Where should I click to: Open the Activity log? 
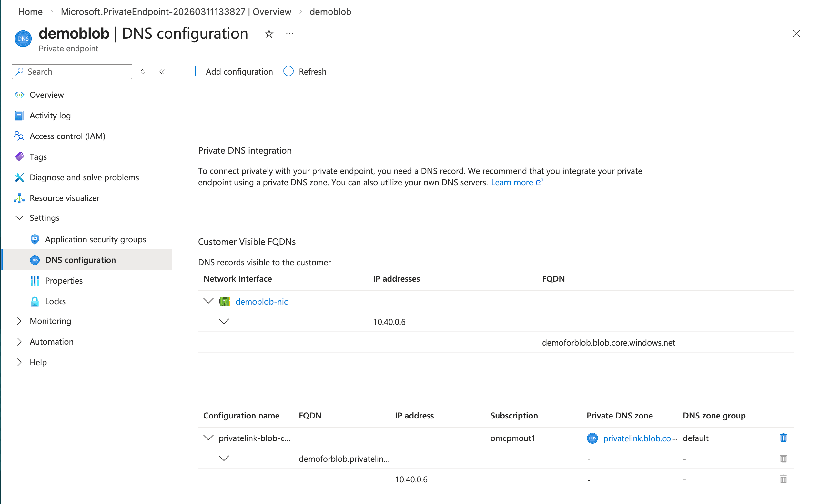pyautogui.click(x=50, y=115)
